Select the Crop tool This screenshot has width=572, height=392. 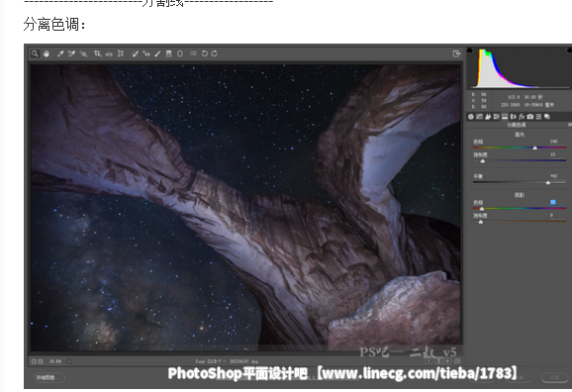97,53
